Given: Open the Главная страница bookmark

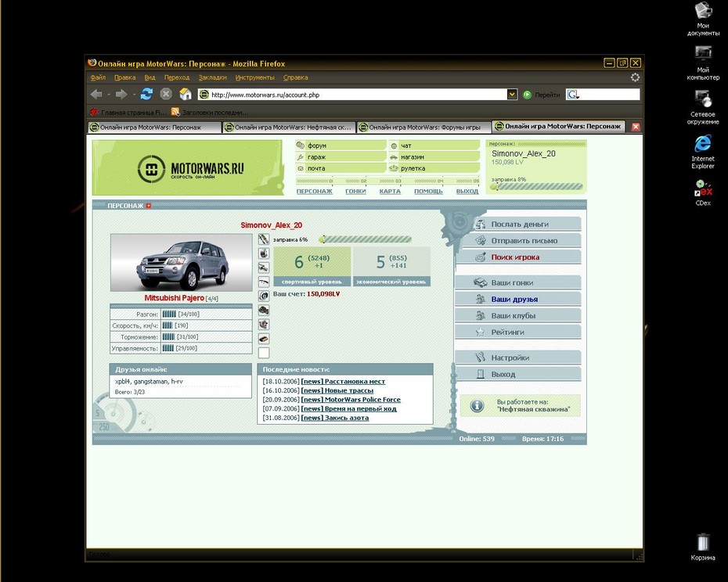Looking at the screenshot, I should pyautogui.click(x=128, y=112).
